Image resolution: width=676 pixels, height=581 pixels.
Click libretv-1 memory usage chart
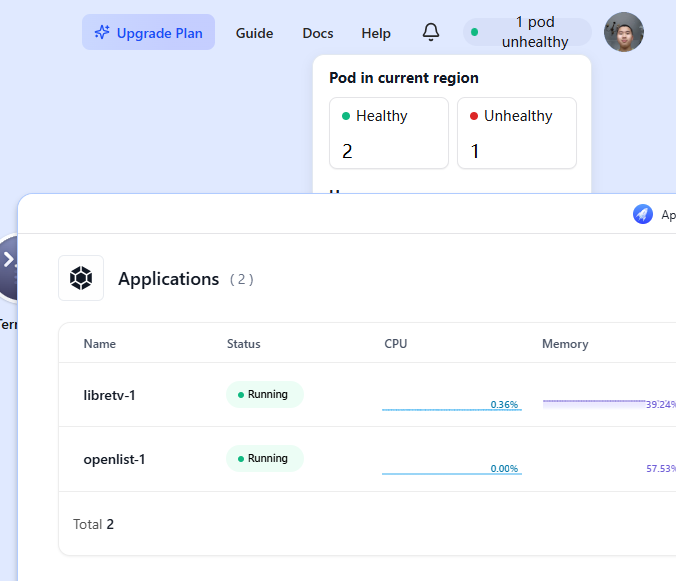click(609, 404)
